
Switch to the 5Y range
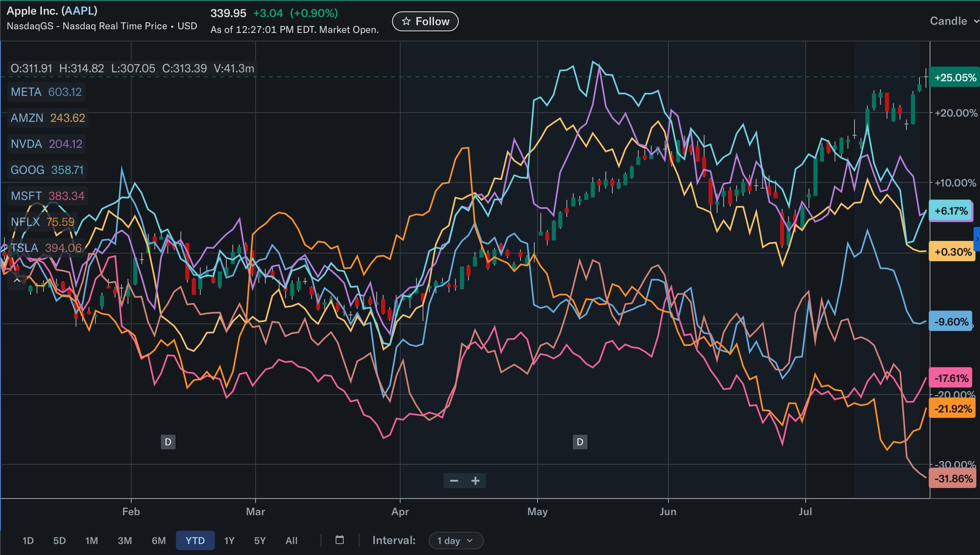260,541
